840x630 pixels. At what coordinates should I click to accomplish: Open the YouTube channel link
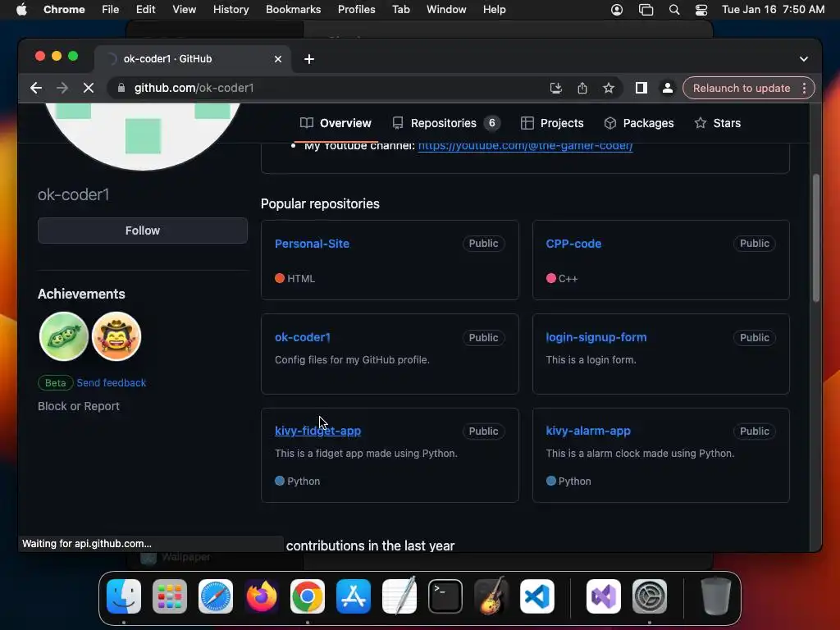click(x=525, y=146)
